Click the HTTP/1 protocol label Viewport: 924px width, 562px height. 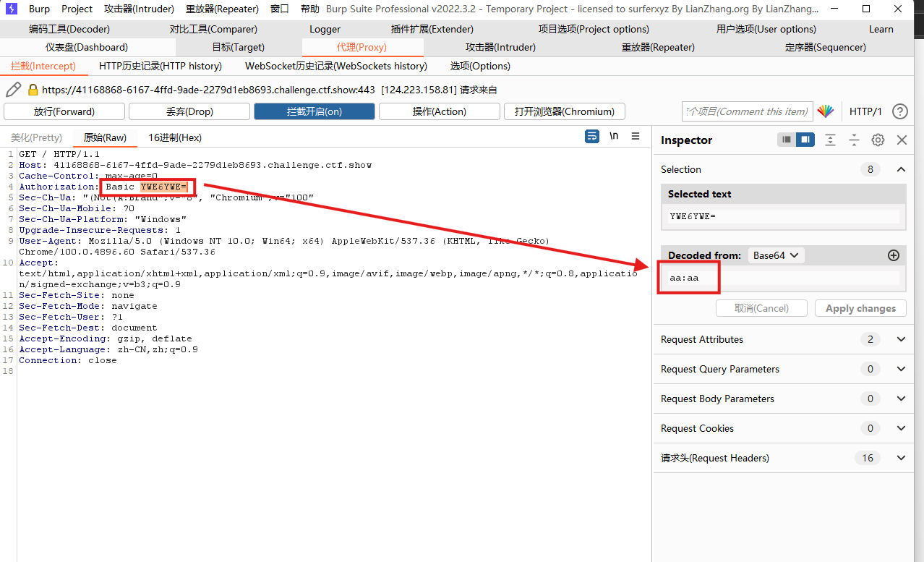865,111
